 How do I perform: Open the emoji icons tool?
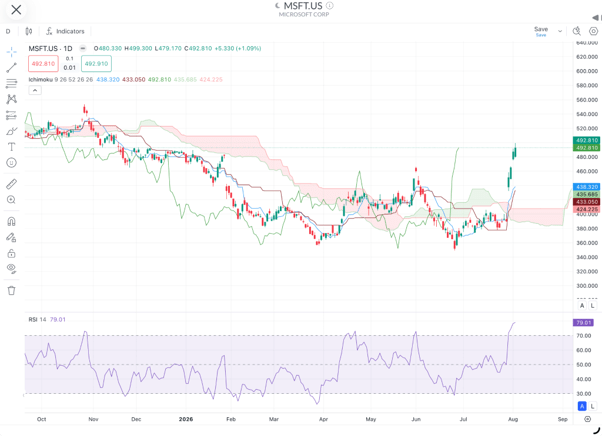click(x=12, y=163)
